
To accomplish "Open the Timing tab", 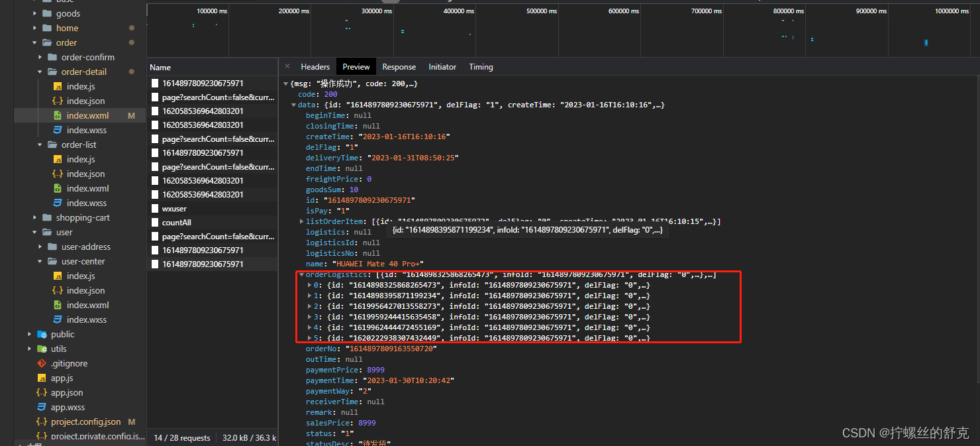I will point(481,66).
